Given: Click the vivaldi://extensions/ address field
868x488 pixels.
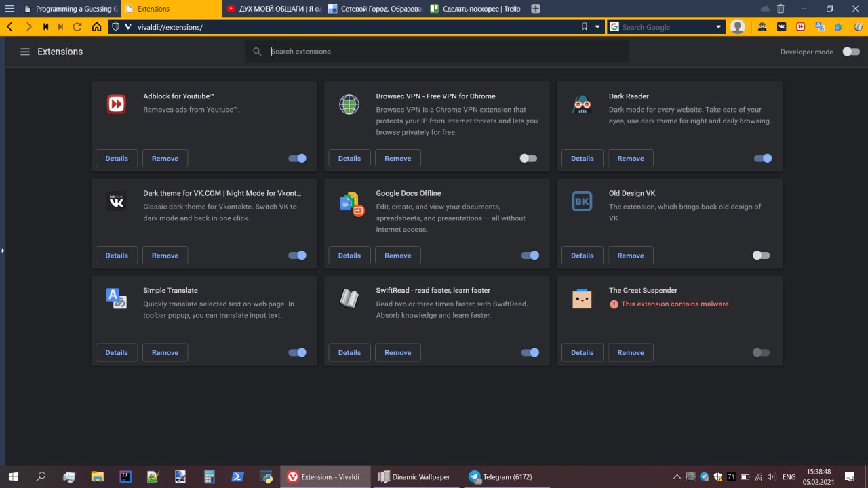Looking at the screenshot, I should (356, 27).
